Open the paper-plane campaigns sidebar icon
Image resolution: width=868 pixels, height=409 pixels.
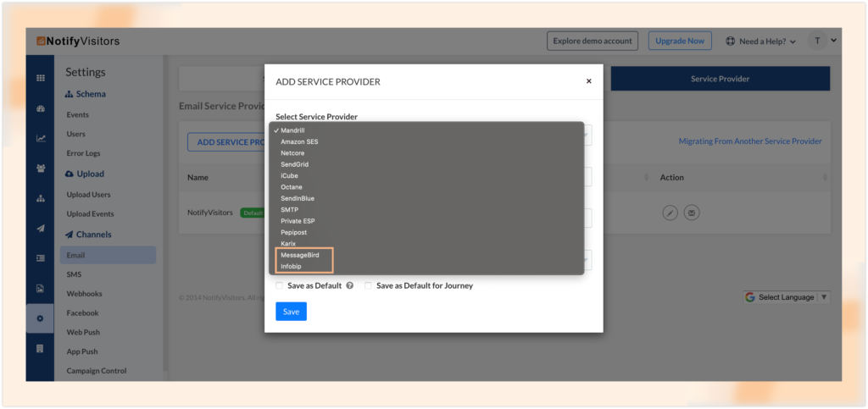(x=41, y=229)
